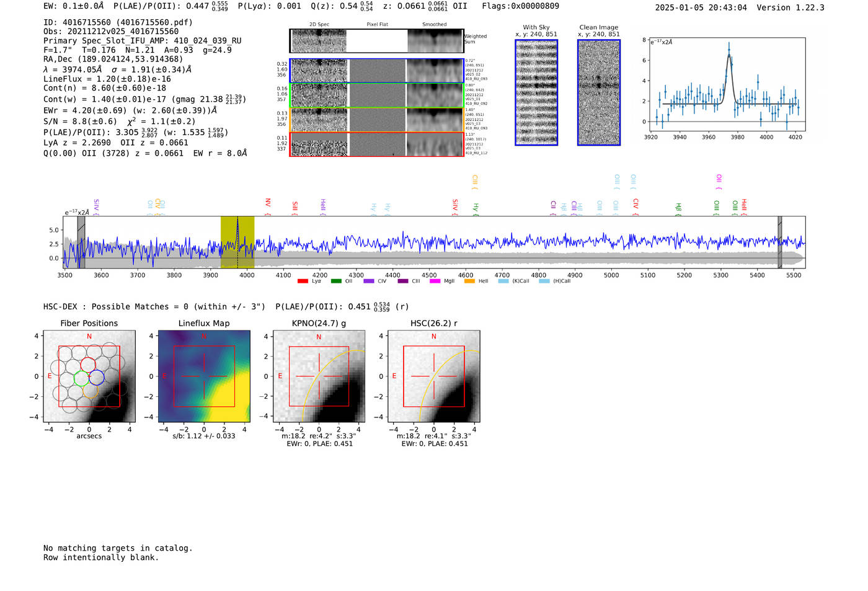Click the green OII legend swatch
This screenshot has width=868, height=591.
pyautogui.click(x=336, y=282)
